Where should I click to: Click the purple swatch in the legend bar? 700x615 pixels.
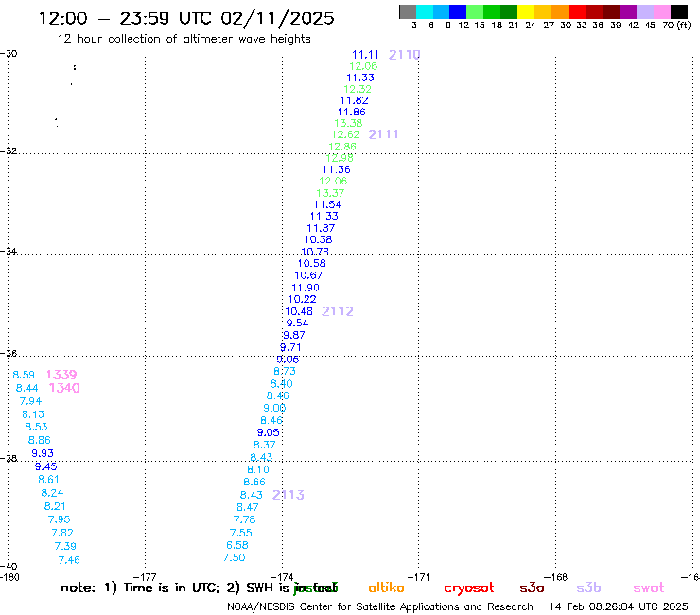tap(627, 12)
